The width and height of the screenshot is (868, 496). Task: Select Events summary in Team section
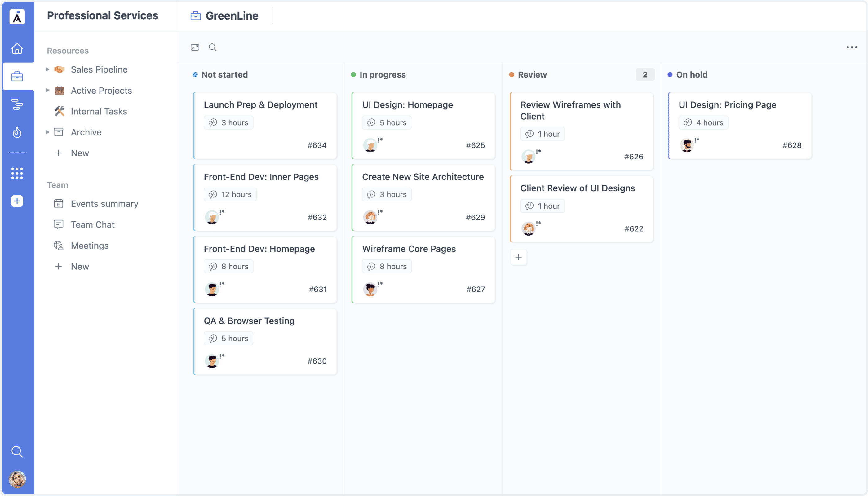[x=104, y=204]
